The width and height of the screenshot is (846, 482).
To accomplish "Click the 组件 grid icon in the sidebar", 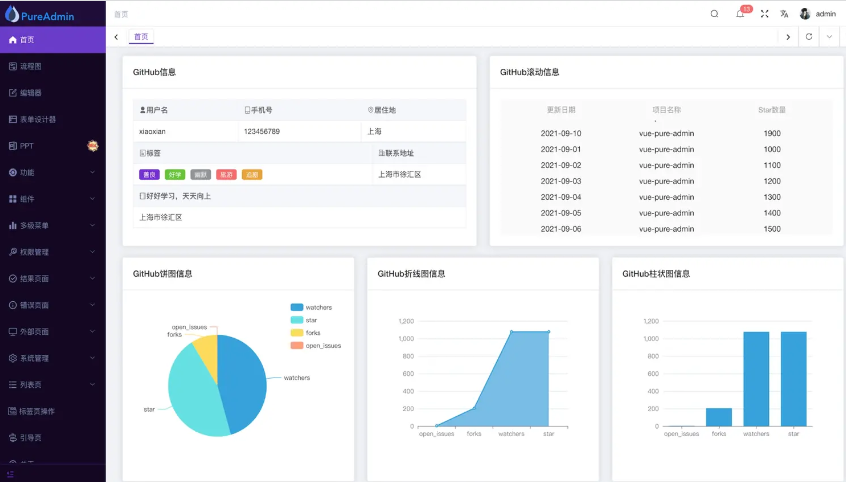I will coord(12,199).
